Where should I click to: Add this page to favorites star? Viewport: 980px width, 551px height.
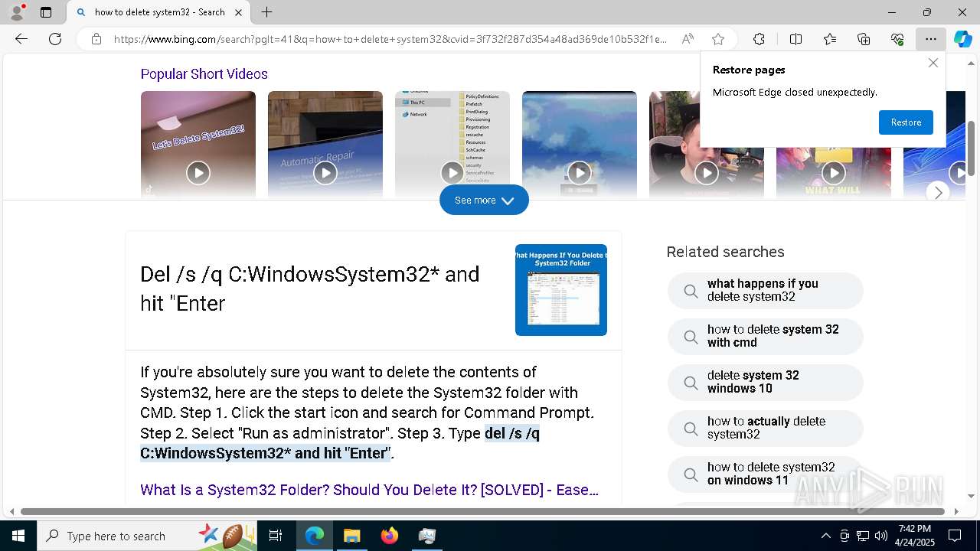point(717,39)
